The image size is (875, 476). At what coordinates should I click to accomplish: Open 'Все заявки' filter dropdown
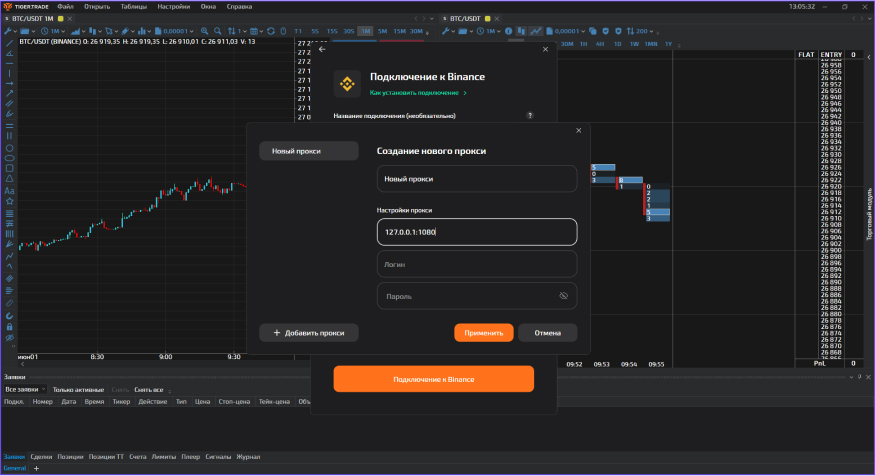pos(25,390)
